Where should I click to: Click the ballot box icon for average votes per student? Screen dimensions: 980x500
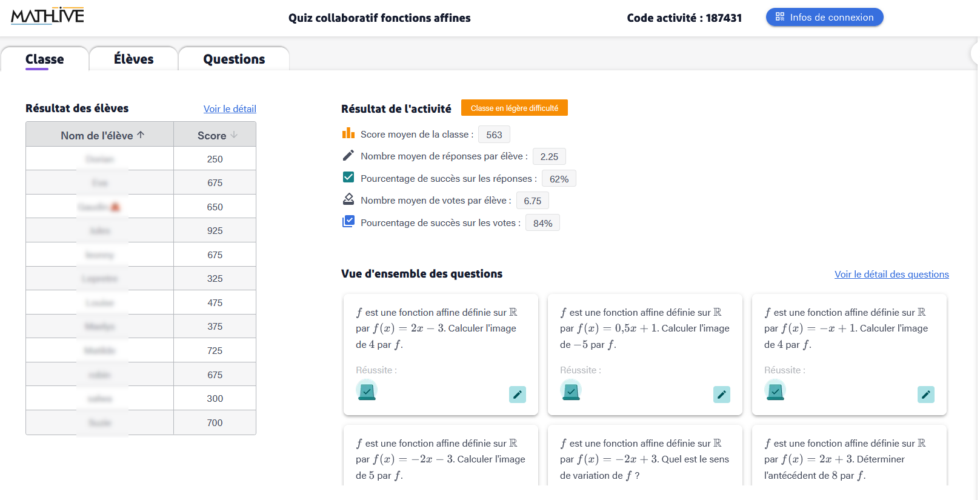tap(348, 199)
